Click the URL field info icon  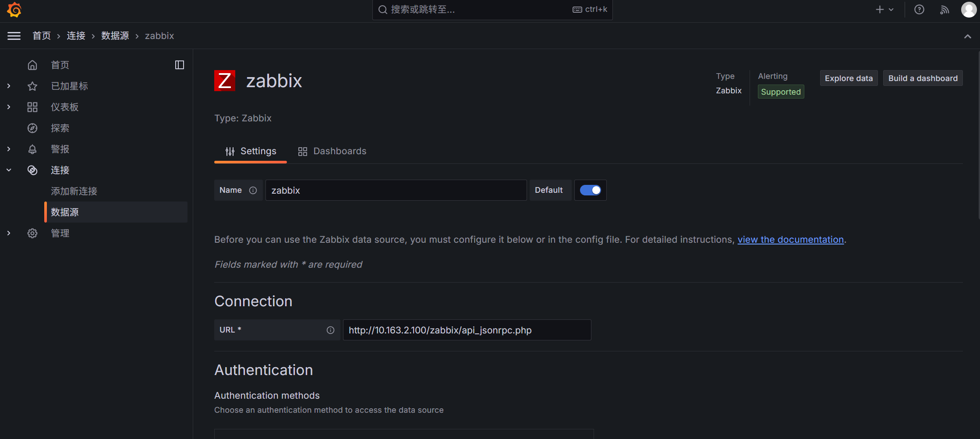(x=330, y=330)
